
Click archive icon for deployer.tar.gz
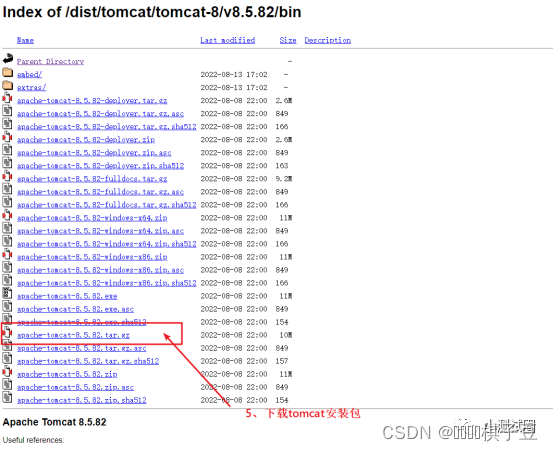tap(7, 98)
